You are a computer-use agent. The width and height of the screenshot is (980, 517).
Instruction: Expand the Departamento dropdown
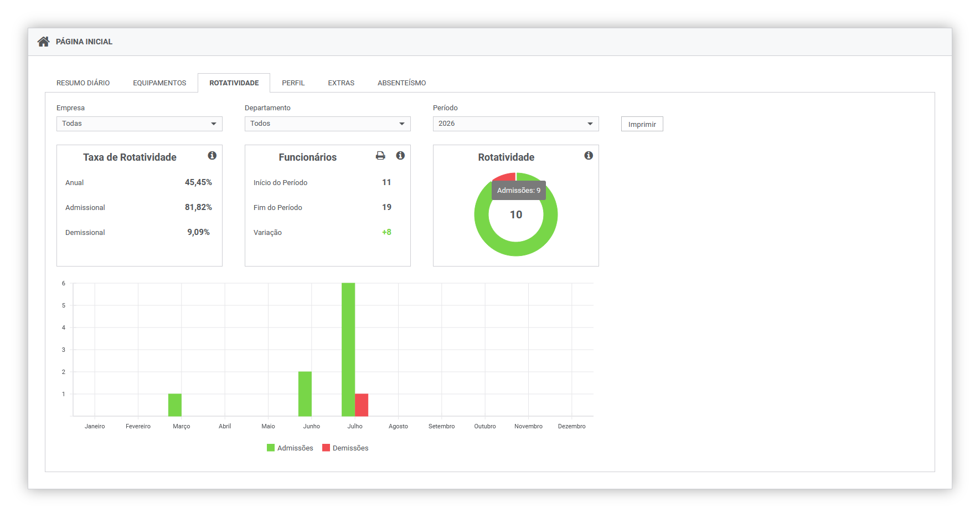pyautogui.click(x=328, y=124)
